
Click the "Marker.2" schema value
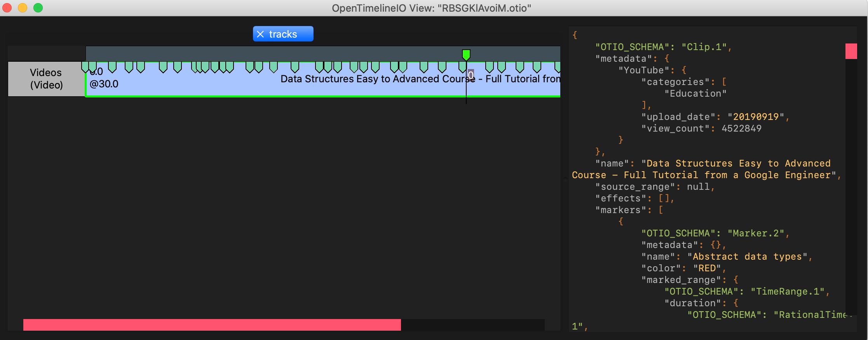(x=756, y=233)
